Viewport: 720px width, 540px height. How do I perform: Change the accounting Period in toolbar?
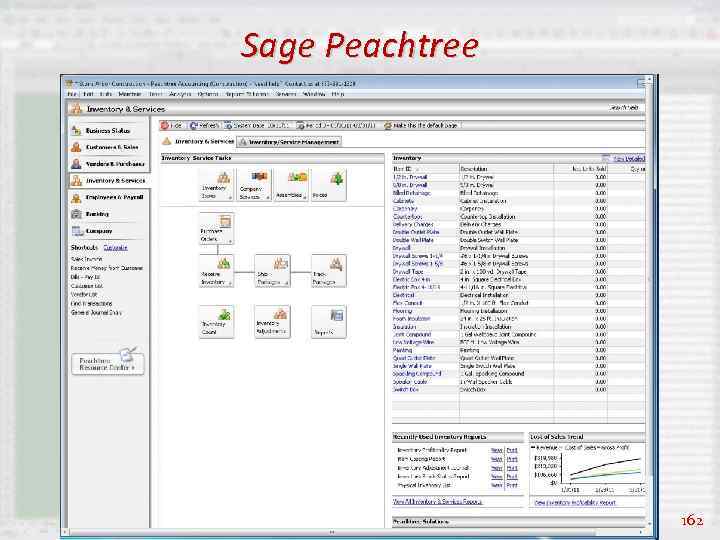pyautogui.click(x=336, y=125)
